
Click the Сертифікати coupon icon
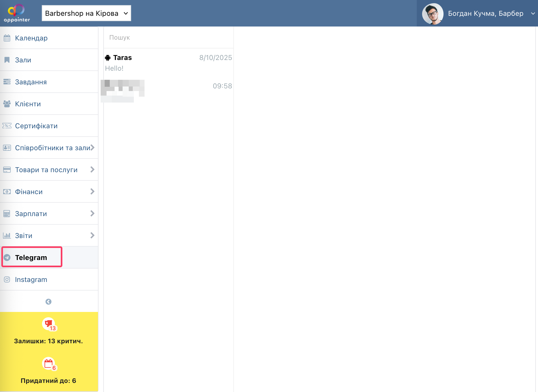(7, 126)
